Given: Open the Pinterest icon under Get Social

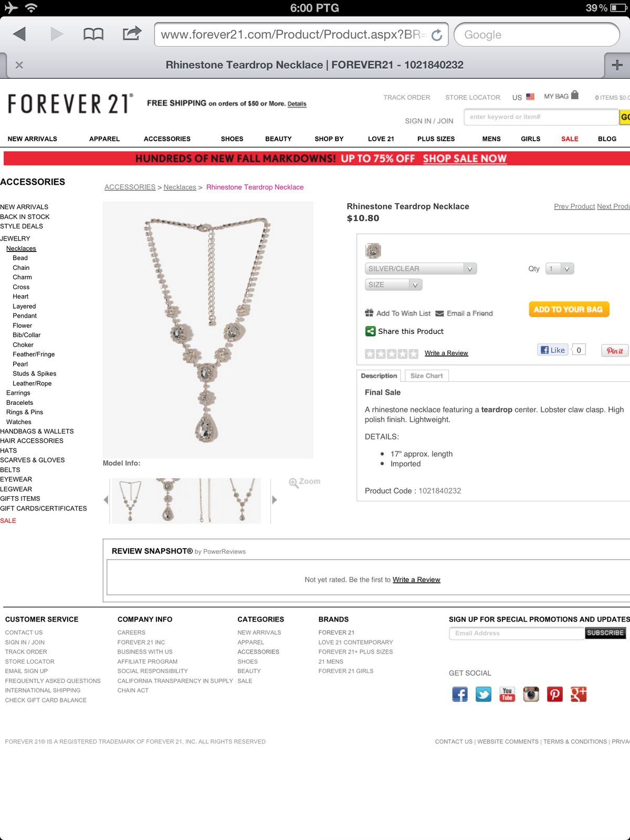Looking at the screenshot, I should click(555, 694).
